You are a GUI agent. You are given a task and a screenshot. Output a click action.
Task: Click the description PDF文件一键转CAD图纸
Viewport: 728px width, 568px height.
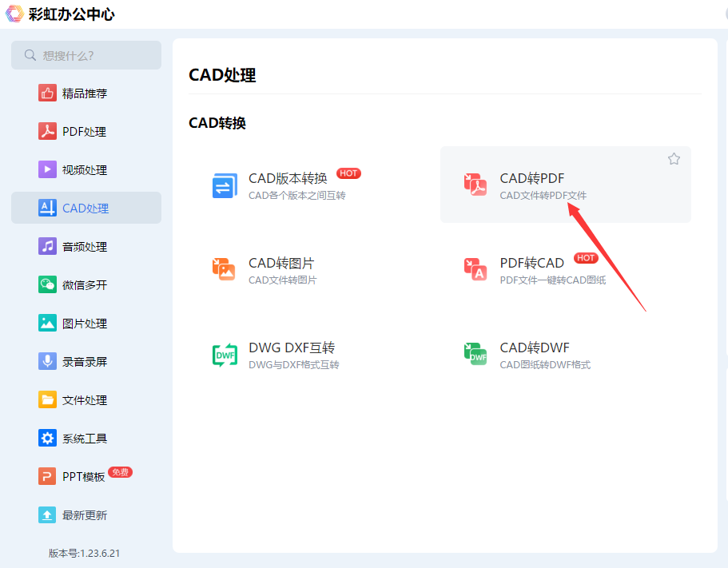click(553, 280)
